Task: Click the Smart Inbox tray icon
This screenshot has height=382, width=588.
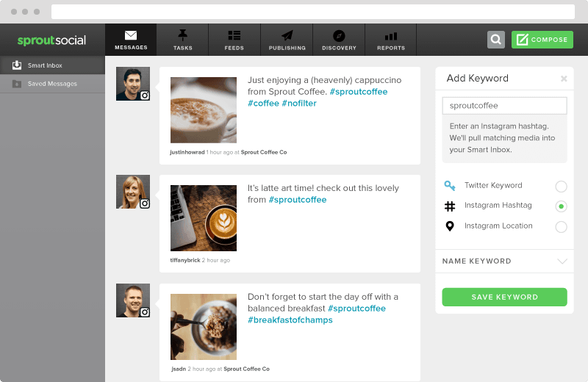Action: tap(17, 65)
